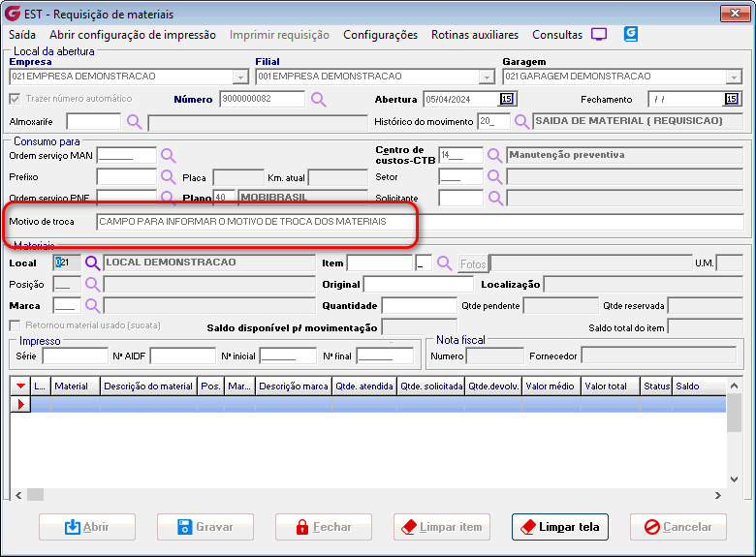Click grid scroll down arrow
The width and height of the screenshot is (756, 557).
coord(734,480)
